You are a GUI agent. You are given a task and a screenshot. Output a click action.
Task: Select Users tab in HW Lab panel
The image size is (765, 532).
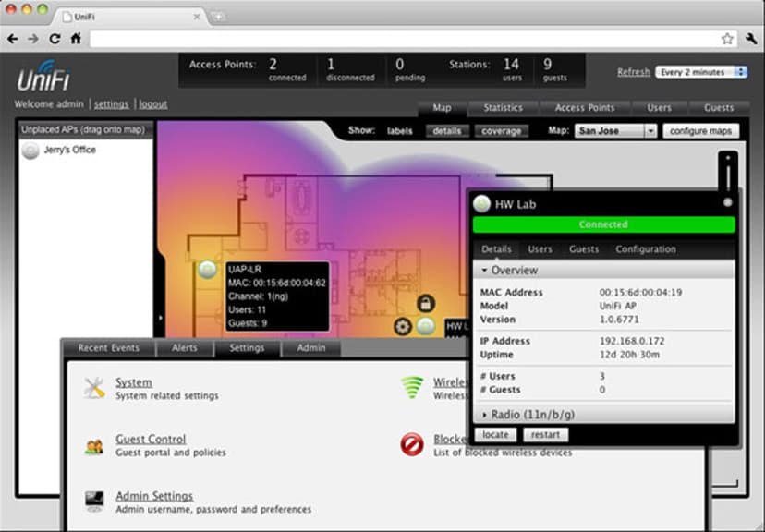pos(540,249)
